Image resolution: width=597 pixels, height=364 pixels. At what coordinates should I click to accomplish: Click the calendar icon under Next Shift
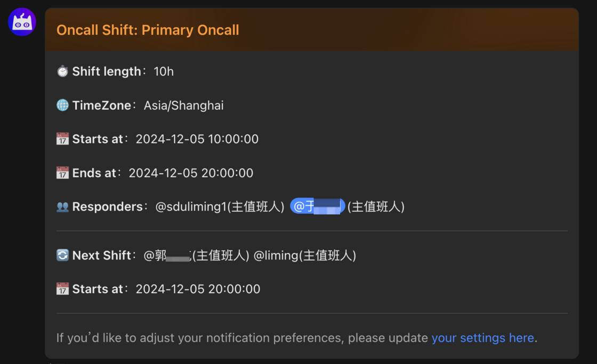pos(62,288)
